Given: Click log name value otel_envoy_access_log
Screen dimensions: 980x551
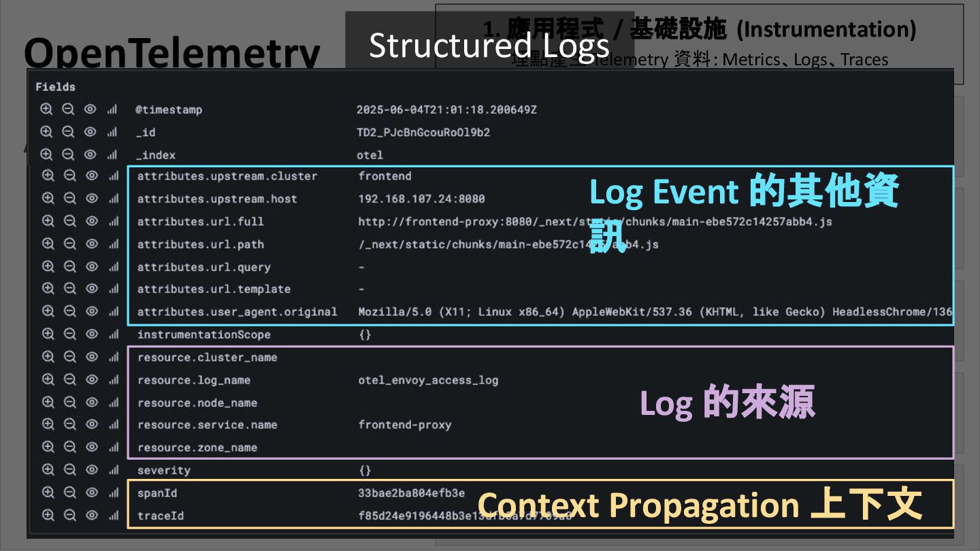Looking at the screenshot, I should [x=429, y=380].
